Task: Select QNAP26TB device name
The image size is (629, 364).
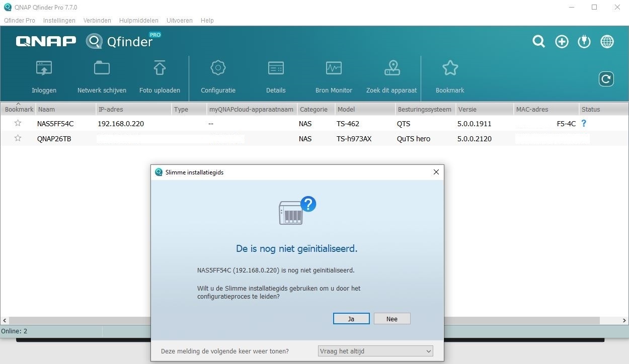Action: [54, 139]
